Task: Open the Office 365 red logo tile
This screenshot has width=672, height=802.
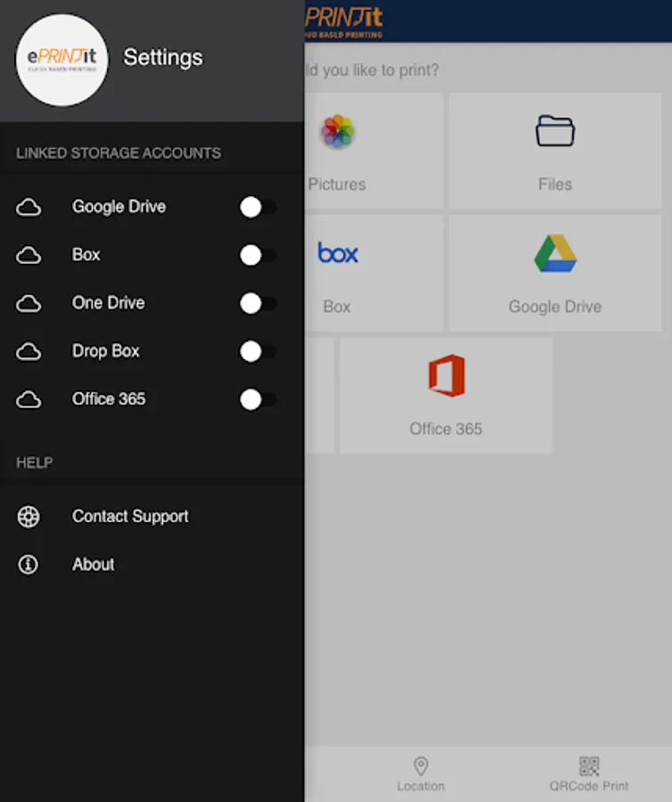Action: click(x=447, y=375)
